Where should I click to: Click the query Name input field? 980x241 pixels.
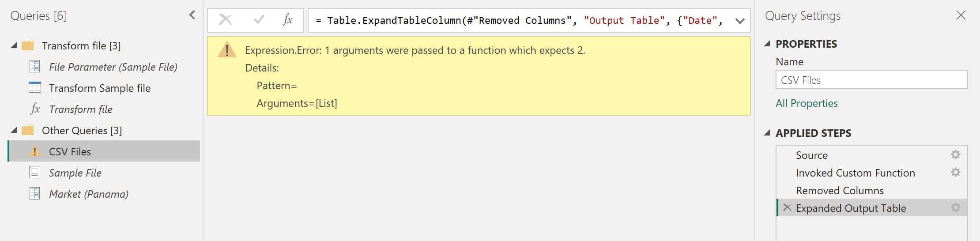pyautogui.click(x=871, y=80)
